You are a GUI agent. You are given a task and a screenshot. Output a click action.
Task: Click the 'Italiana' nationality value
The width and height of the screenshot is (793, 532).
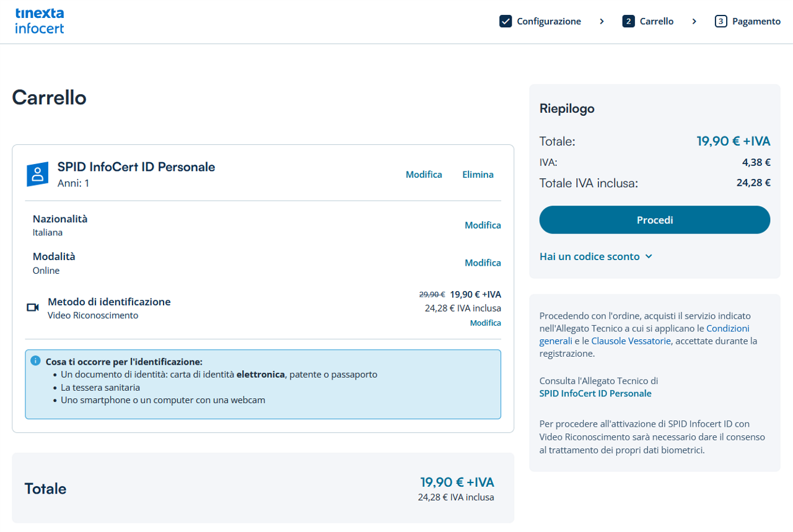coord(48,233)
